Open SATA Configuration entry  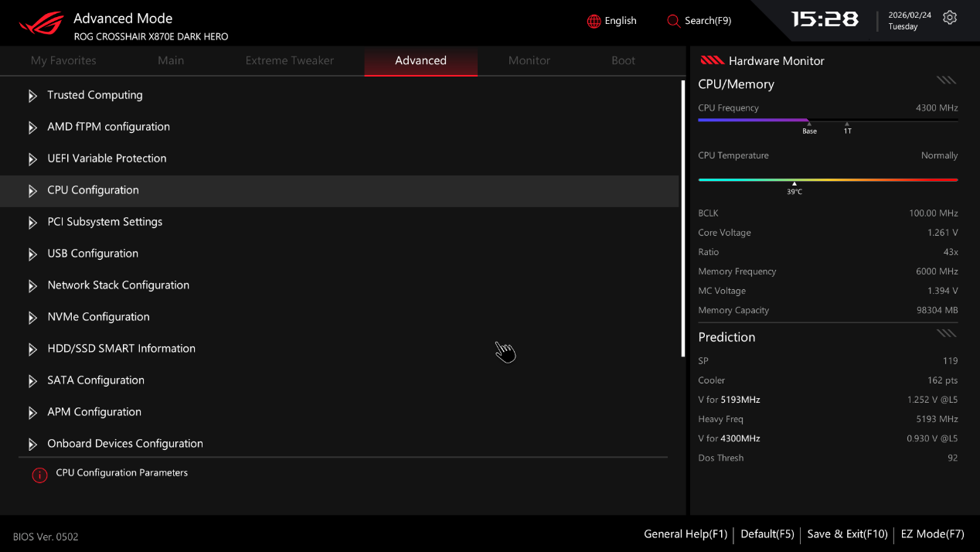click(96, 380)
